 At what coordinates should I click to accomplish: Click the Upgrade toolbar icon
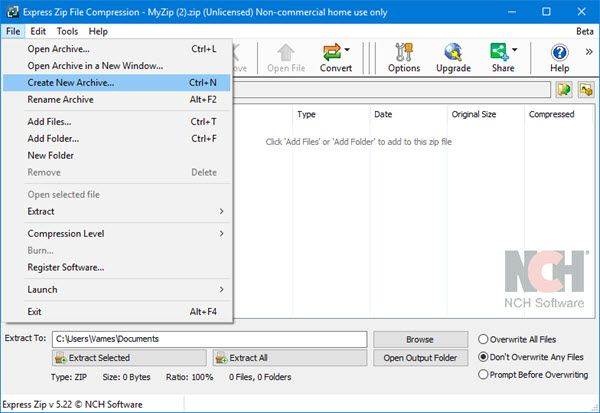click(x=453, y=58)
